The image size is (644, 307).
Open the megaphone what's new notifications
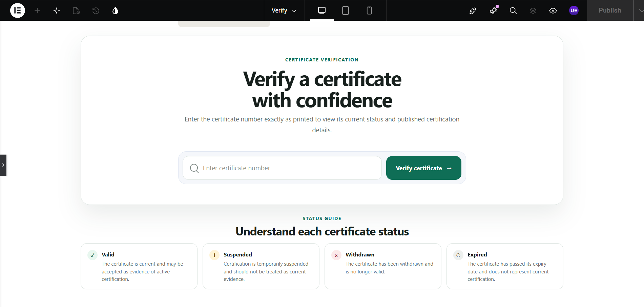pos(493,11)
